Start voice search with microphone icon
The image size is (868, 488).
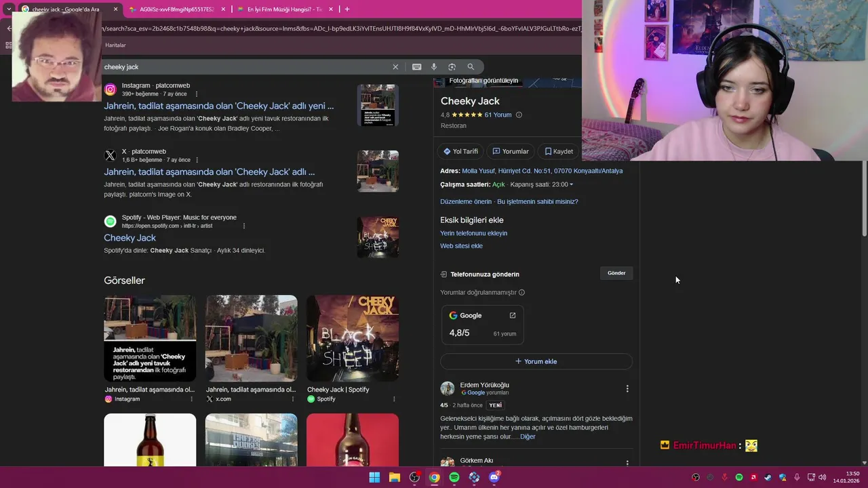point(434,67)
